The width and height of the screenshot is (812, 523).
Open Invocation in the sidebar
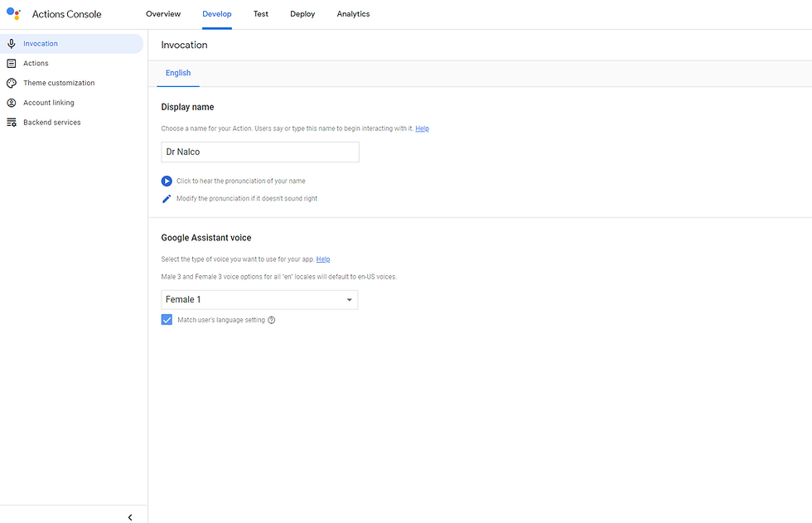coord(71,43)
